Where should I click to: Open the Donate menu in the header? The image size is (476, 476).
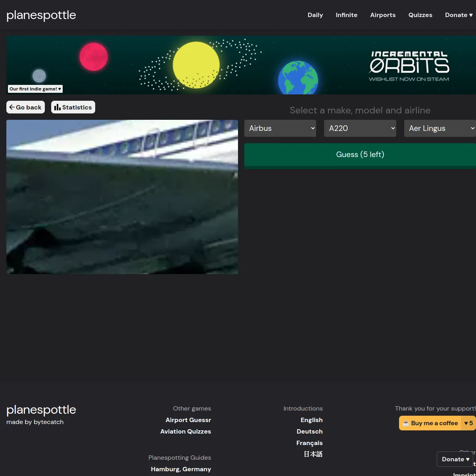tap(459, 15)
